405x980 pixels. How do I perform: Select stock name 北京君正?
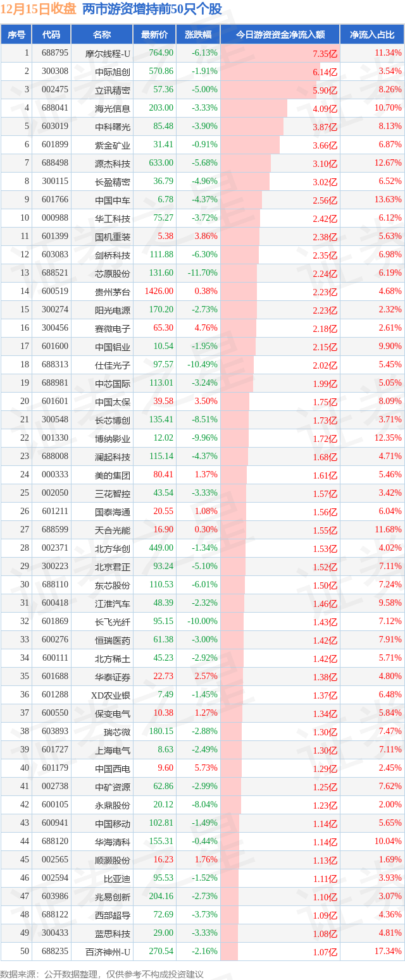[x=113, y=567]
